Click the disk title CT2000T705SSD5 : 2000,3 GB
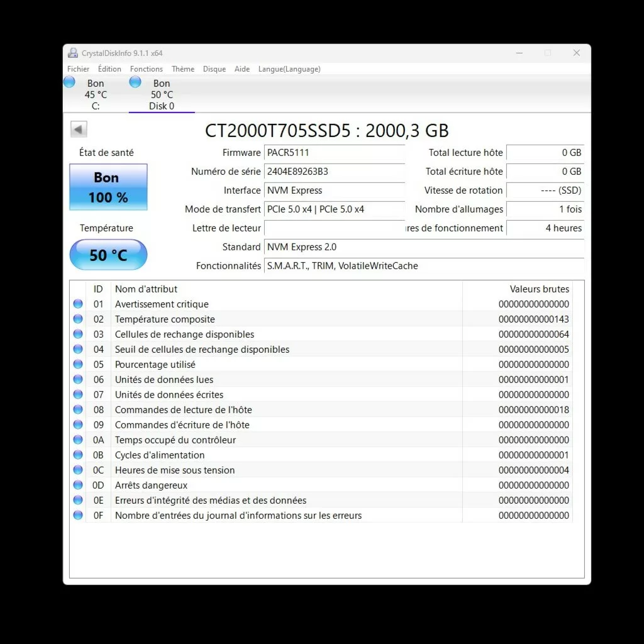The height and width of the screenshot is (644, 644). coord(326,131)
